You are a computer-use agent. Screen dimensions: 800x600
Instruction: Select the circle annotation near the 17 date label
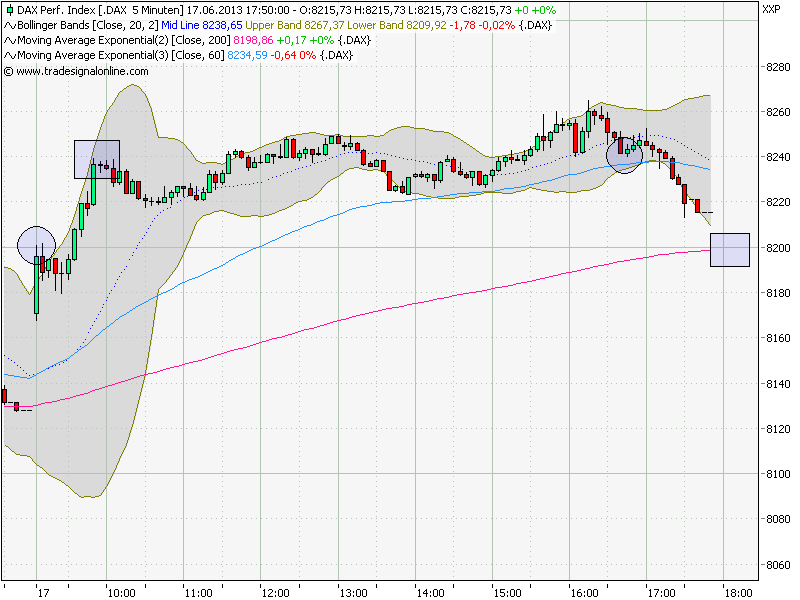click(x=36, y=244)
